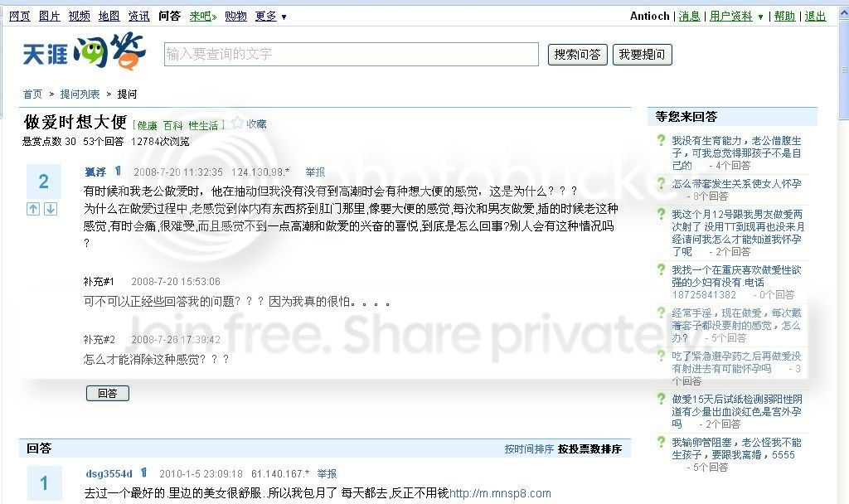The image size is (849, 504).
Task: Switch to the 图片 top navigation tab
Action: pos(49,17)
